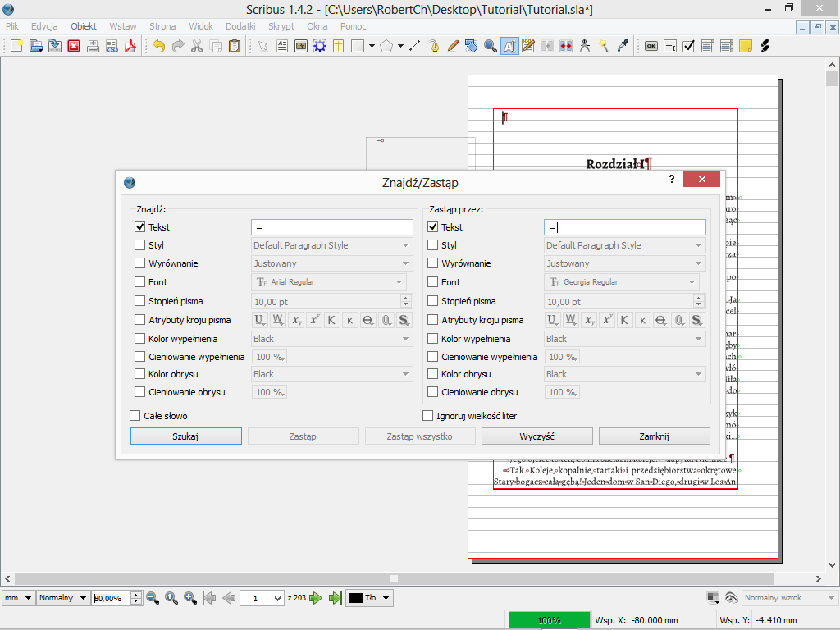Toggle Ignoruj wielkość liter checkbox

[427, 416]
